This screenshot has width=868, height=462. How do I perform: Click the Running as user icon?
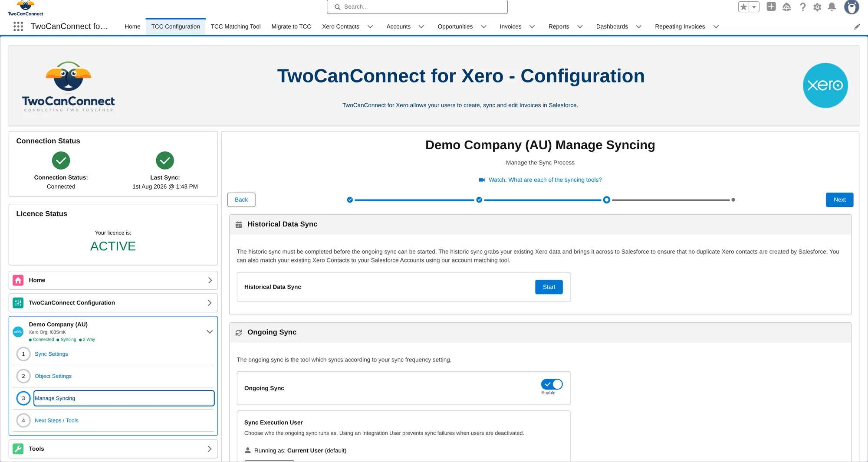pos(248,450)
